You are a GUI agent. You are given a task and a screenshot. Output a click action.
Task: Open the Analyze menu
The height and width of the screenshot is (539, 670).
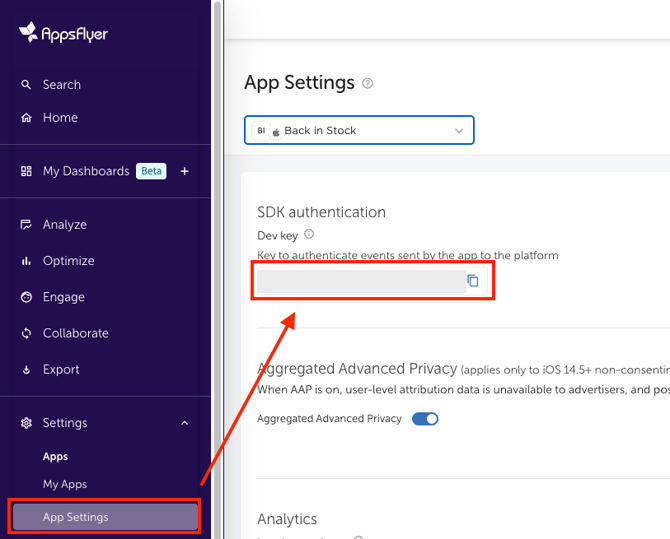click(x=64, y=225)
